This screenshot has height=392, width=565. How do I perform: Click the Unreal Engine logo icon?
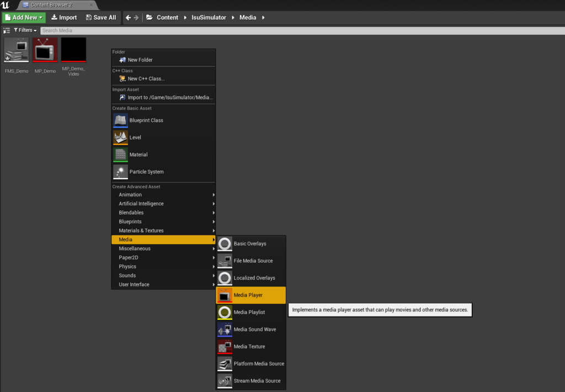click(x=5, y=5)
